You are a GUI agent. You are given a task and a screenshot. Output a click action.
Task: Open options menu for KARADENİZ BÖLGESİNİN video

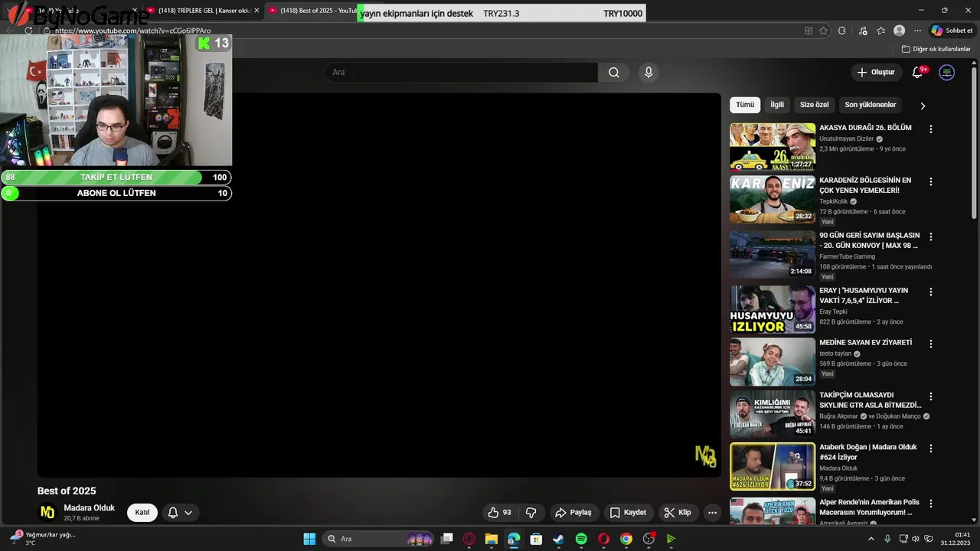click(x=931, y=182)
